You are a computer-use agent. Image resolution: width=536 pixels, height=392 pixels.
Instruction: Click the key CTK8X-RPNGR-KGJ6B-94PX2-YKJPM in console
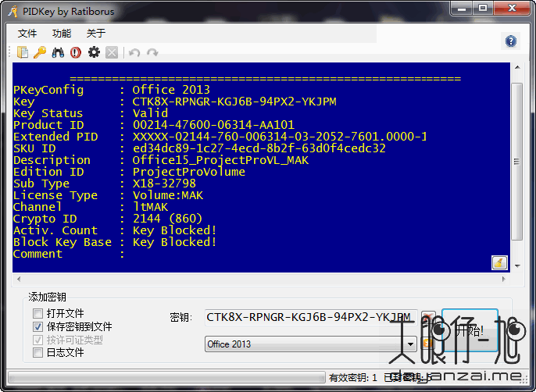click(234, 102)
